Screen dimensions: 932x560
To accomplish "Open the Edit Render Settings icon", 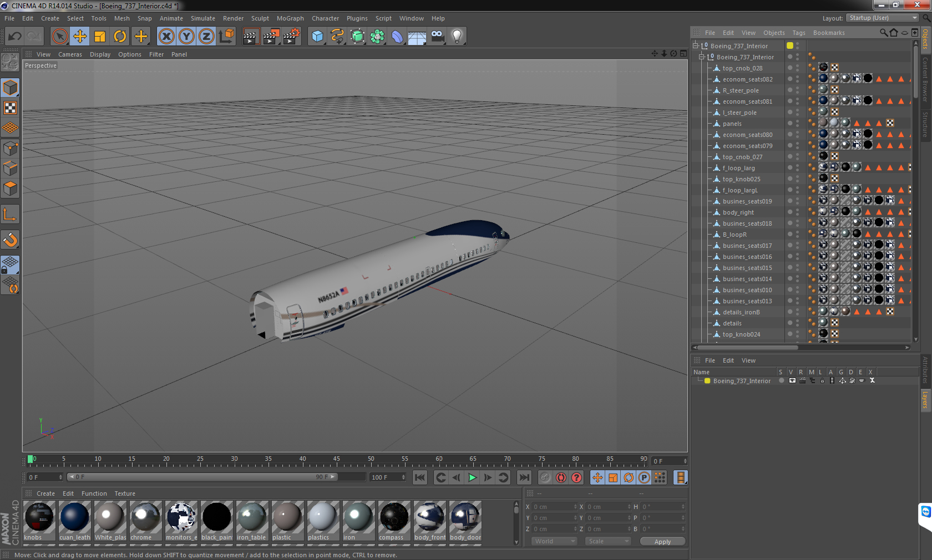I will coord(292,37).
